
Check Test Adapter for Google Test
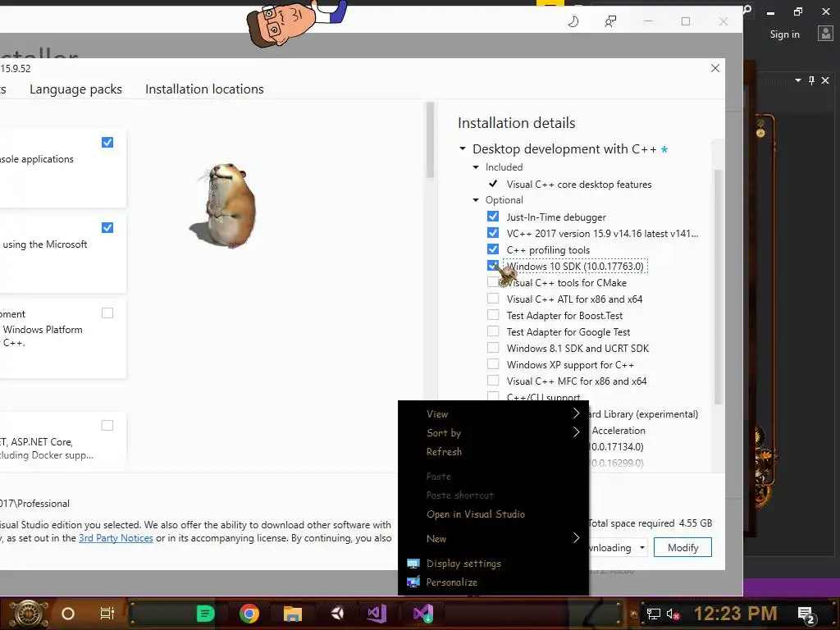click(x=493, y=331)
